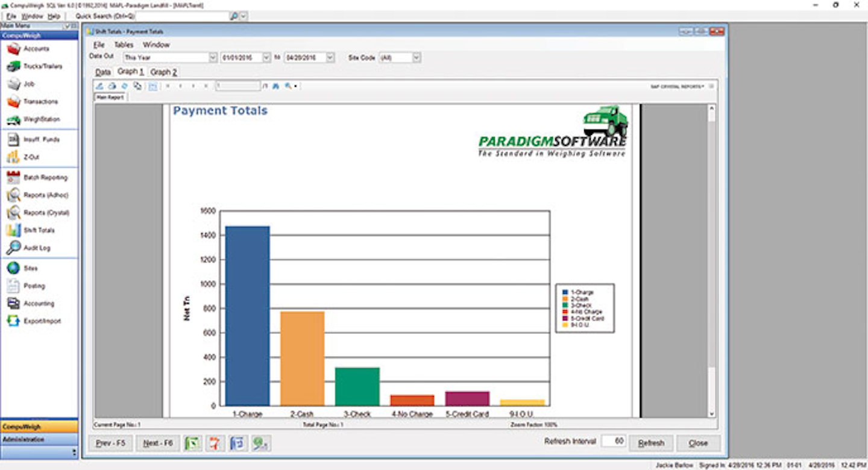Click the green Excel export icon
The height and width of the screenshot is (470, 868).
tap(192, 443)
